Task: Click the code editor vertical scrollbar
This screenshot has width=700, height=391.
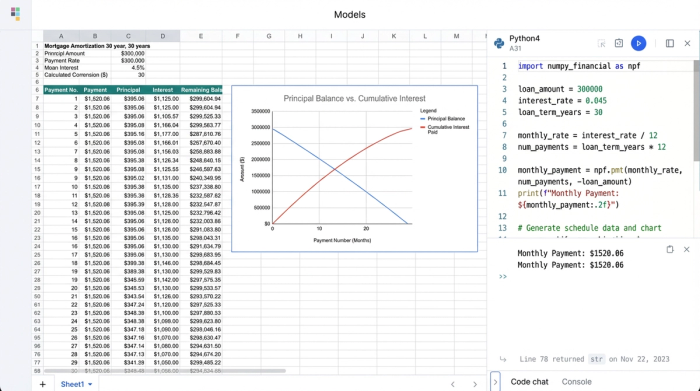Action: point(696,110)
